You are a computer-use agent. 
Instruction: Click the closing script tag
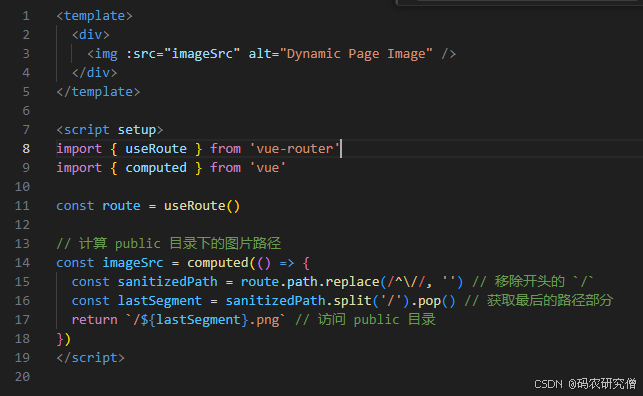pyautogui.click(x=90, y=358)
